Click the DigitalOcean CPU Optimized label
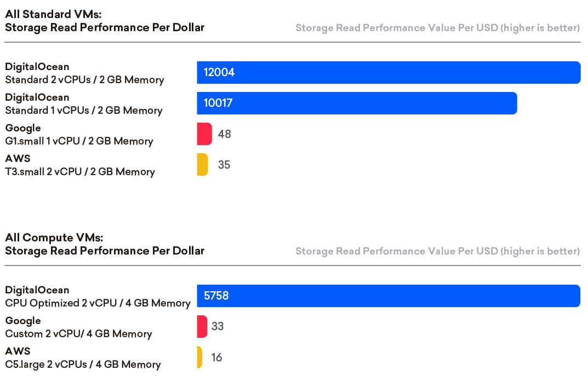The width and height of the screenshot is (588, 381). (98, 297)
